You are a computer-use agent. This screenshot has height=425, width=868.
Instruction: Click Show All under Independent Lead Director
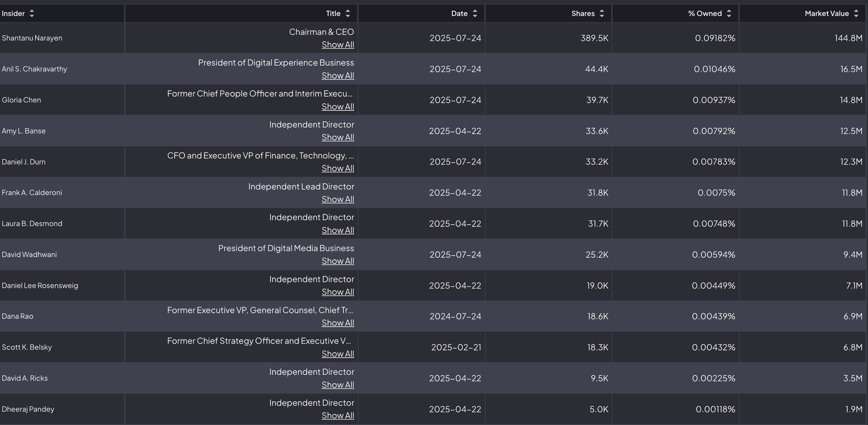[337, 199]
